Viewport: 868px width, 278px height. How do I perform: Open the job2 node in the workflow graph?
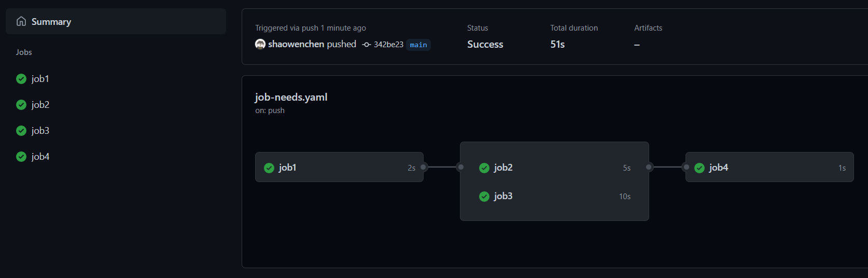pyautogui.click(x=554, y=168)
